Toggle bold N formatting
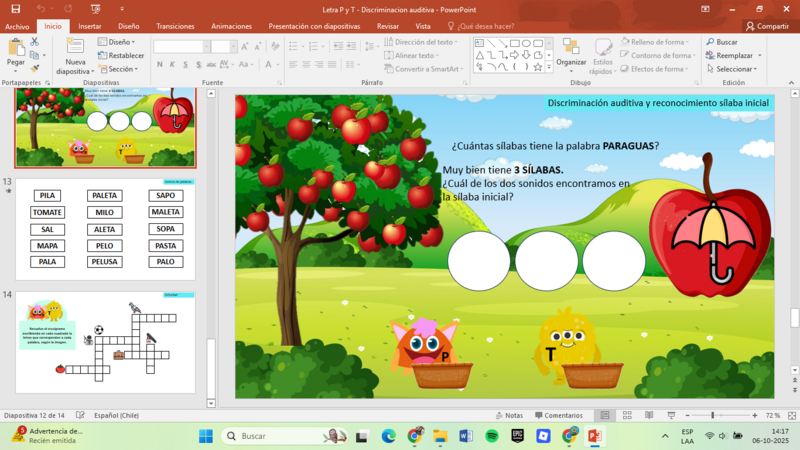This screenshot has width=800, height=450. 160,64
